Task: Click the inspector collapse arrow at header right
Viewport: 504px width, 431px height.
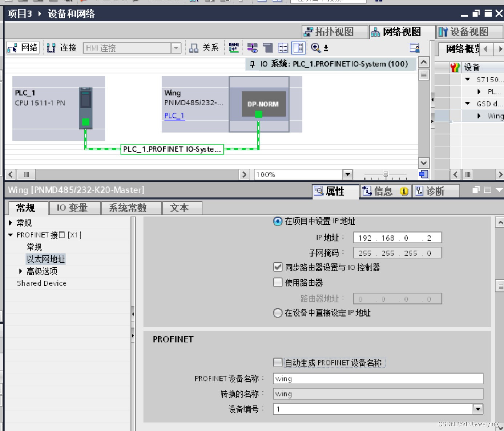Action: coord(500,190)
